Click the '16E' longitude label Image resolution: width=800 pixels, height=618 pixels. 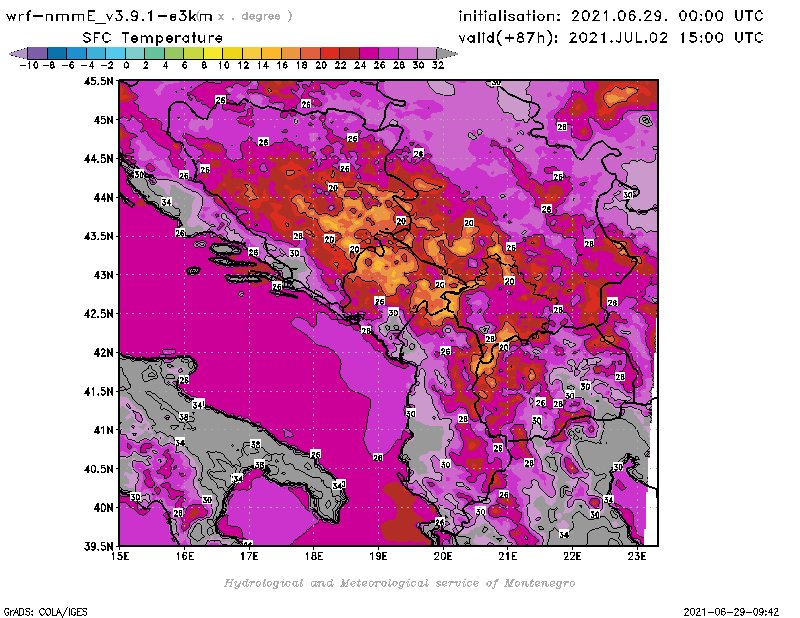click(185, 556)
